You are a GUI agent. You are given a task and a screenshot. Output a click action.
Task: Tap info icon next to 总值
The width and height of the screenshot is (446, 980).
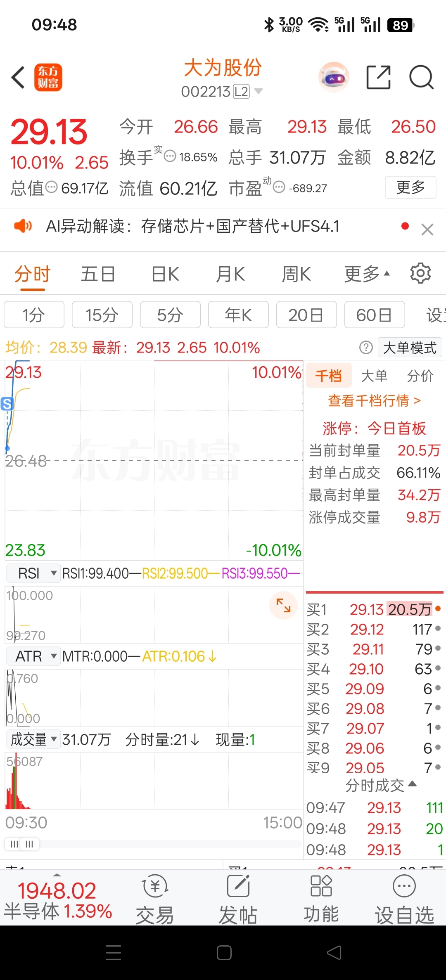(x=51, y=187)
